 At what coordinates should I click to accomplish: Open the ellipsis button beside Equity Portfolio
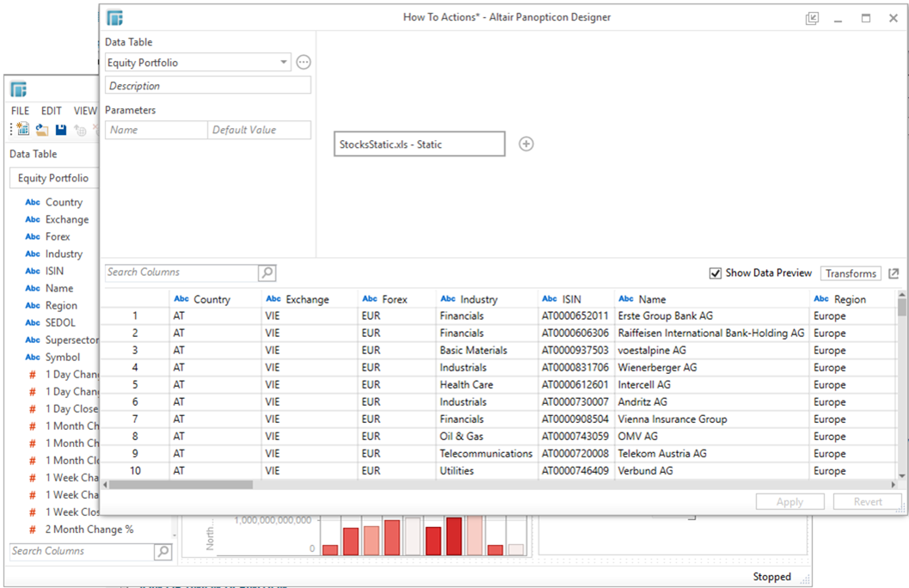click(x=303, y=63)
